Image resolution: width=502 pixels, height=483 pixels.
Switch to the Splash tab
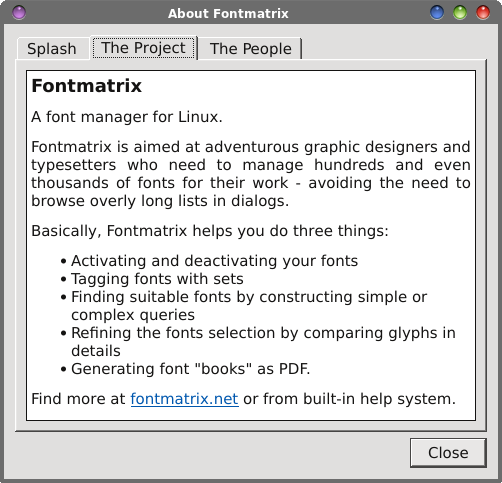[x=53, y=49]
